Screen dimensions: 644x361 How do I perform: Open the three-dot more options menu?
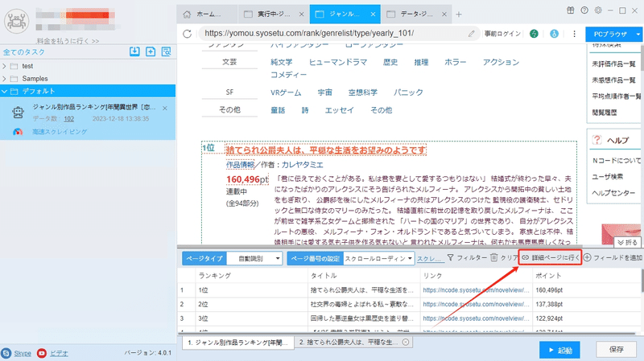574,34
